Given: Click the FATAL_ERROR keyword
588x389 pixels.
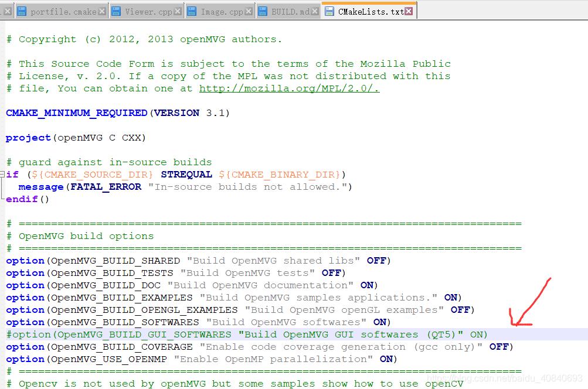Looking at the screenshot, I should pyautogui.click(x=106, y=187).
